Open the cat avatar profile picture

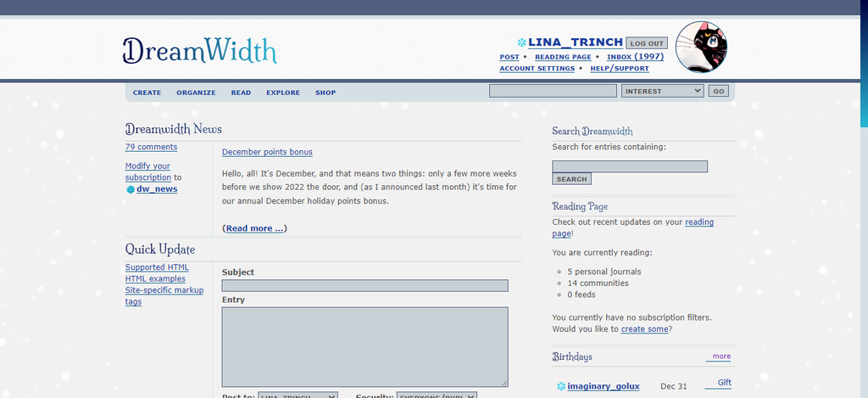[701, 48]
